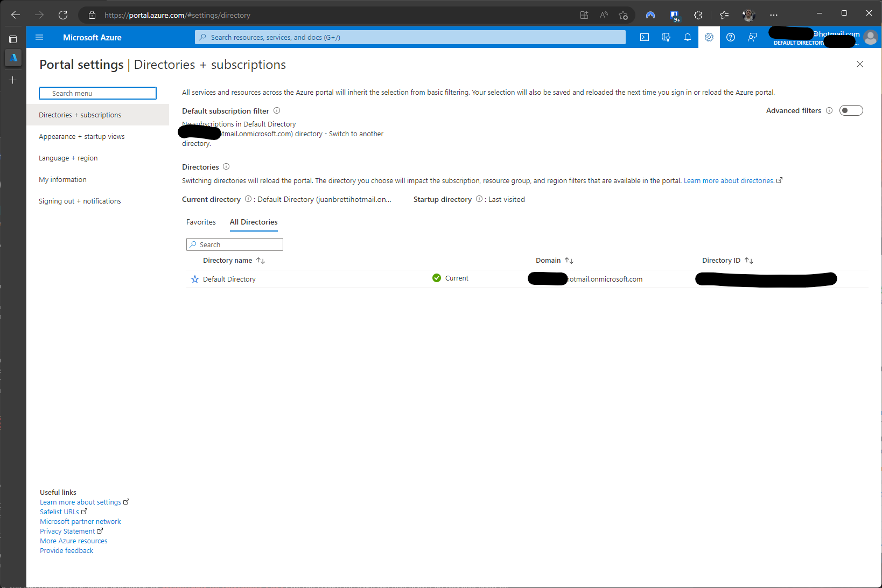Open the Copilot/directory filter icon in header
Viewport: 882px width, 588px height.
[x=666, y=37]
